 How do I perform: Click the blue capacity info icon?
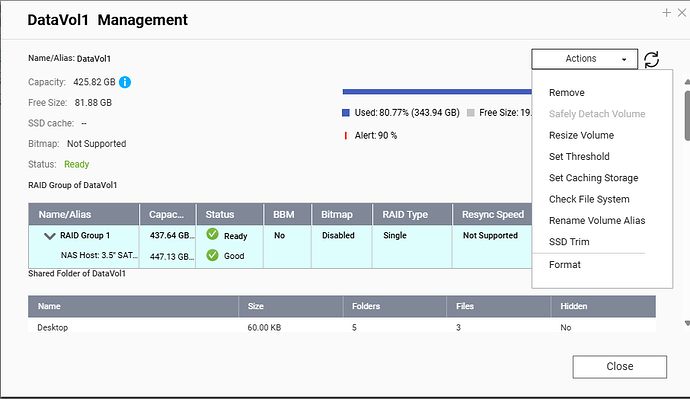coord(125,82)
